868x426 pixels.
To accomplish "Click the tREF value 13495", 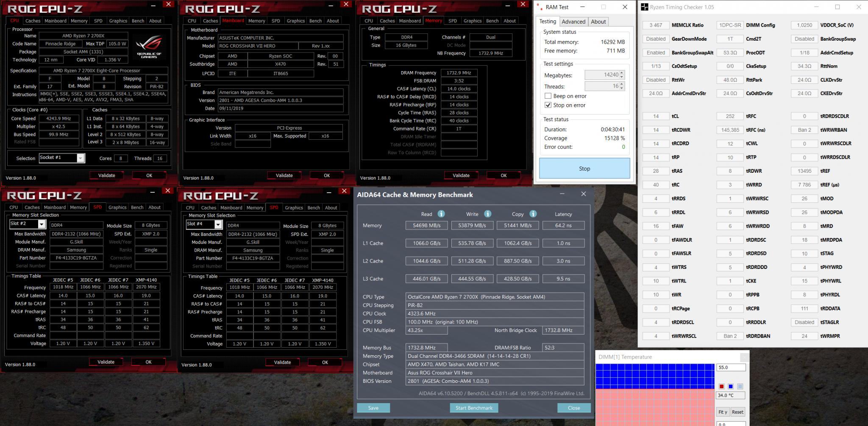I will (x=804, y=171).
